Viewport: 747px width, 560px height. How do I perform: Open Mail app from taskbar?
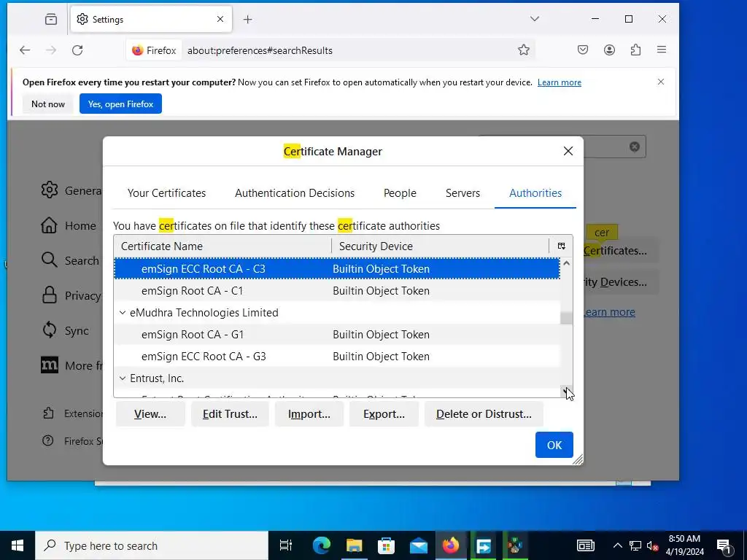coord(419,545)
